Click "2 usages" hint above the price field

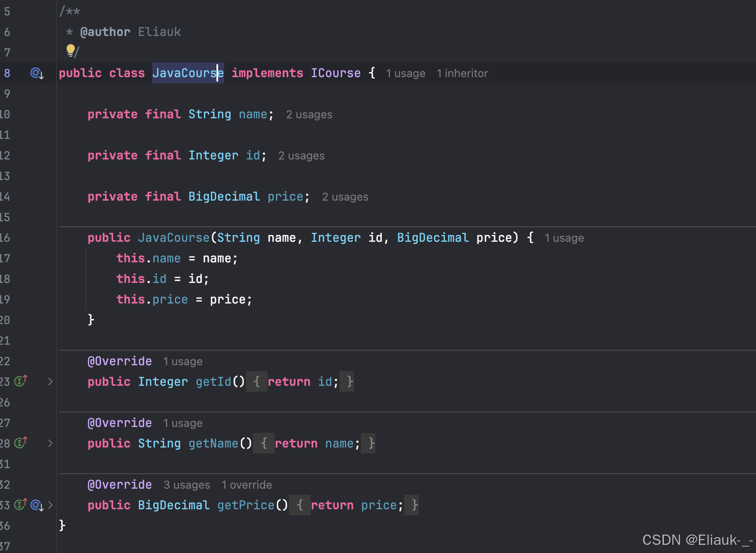pos(345,197)
